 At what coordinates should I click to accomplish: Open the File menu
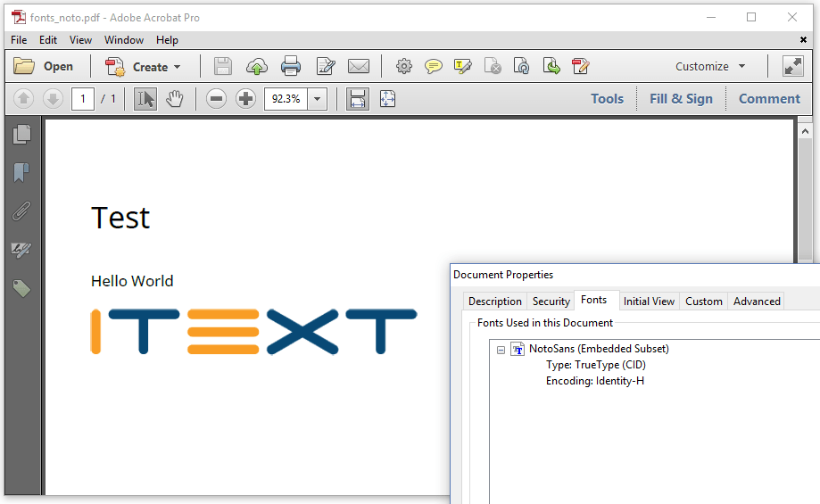click(19, 40)
